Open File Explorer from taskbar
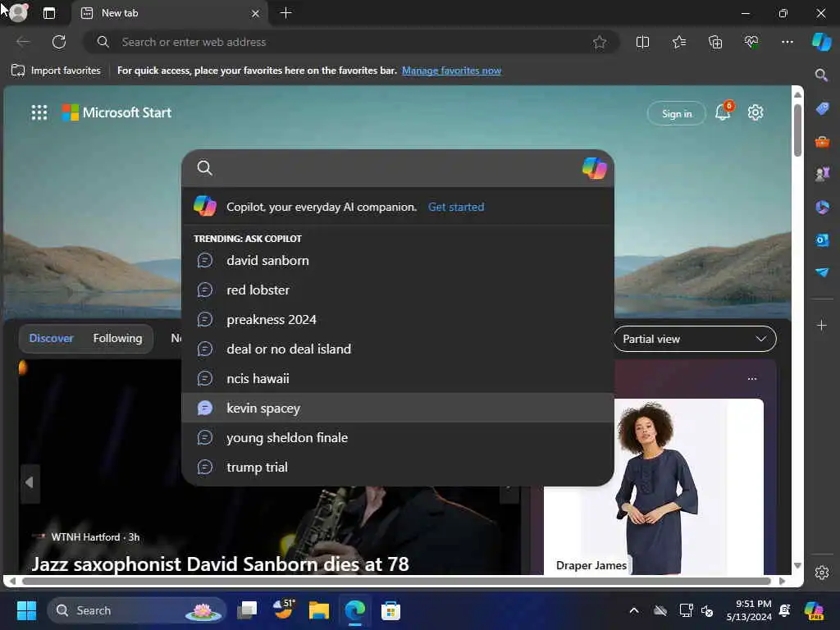Viewport: 840px width, 630px height. click(319, 610)
